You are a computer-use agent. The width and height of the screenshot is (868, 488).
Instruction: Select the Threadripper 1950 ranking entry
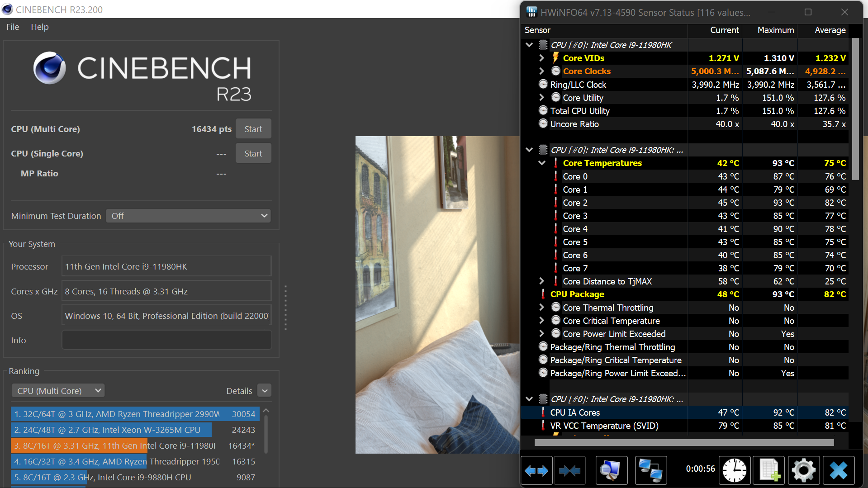[x=135, y=461]
